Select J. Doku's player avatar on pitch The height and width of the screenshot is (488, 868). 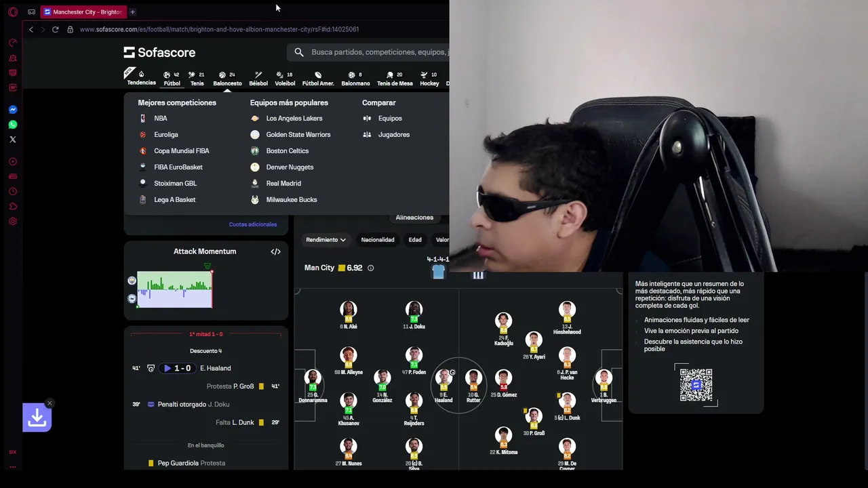(x=414, y=311)
